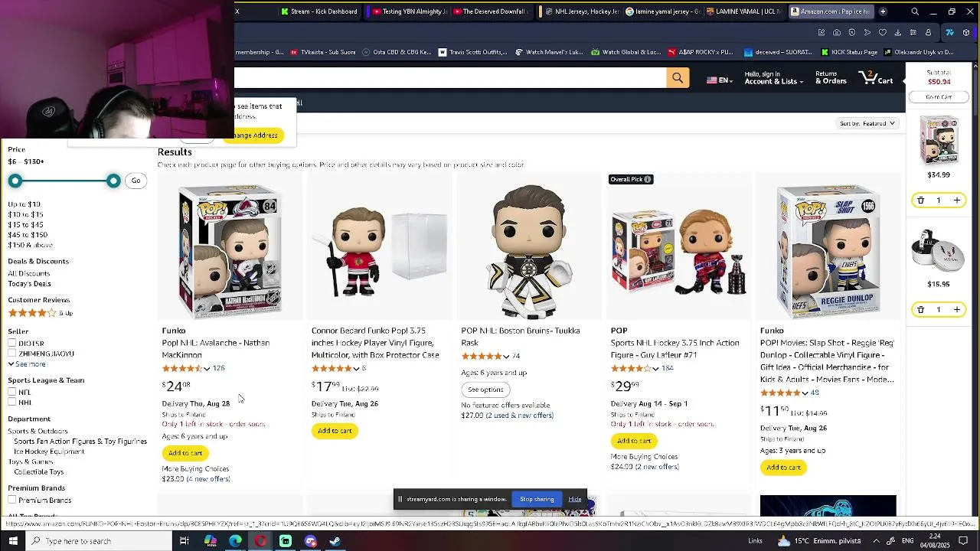Switch to the LAMINE YAMAL UCL tab
The height and width of the screenshot is (551, 980).
[745, 11]
